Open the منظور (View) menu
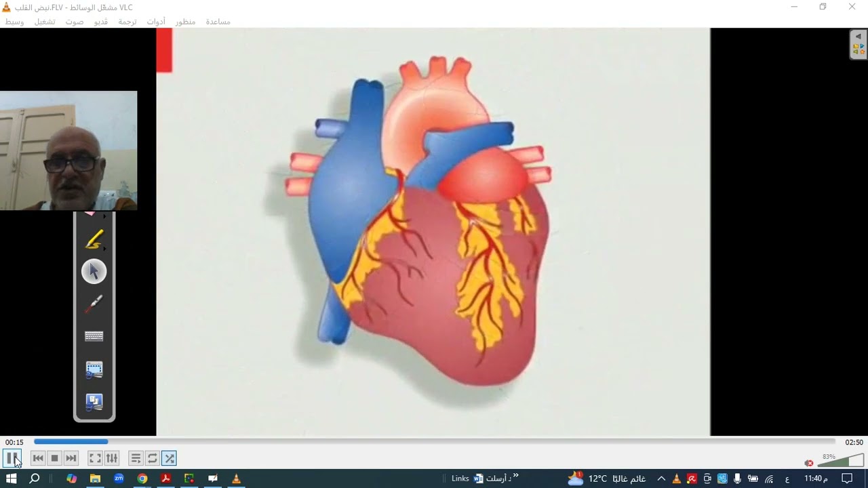Screen dimensions: 868x488 pos(185,22)
